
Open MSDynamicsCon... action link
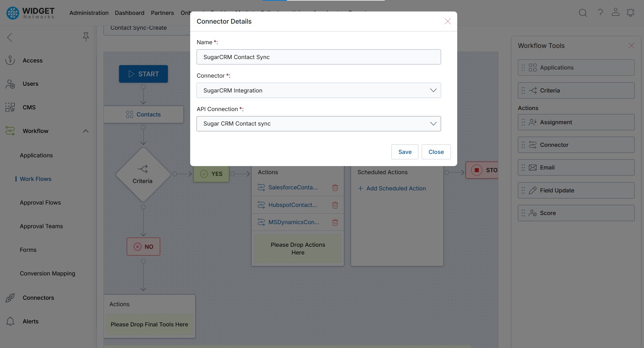point(294,222)
